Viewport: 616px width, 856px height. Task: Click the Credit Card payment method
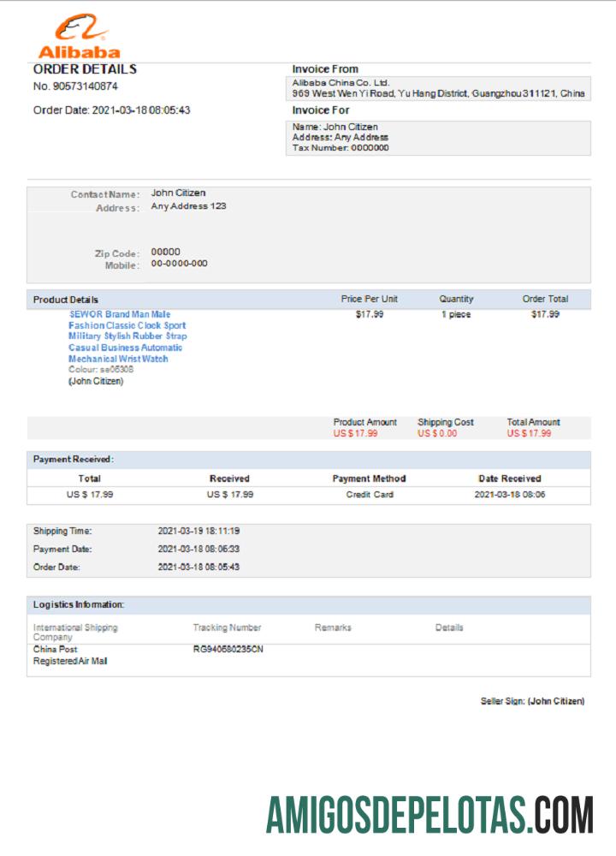(370, 495)
